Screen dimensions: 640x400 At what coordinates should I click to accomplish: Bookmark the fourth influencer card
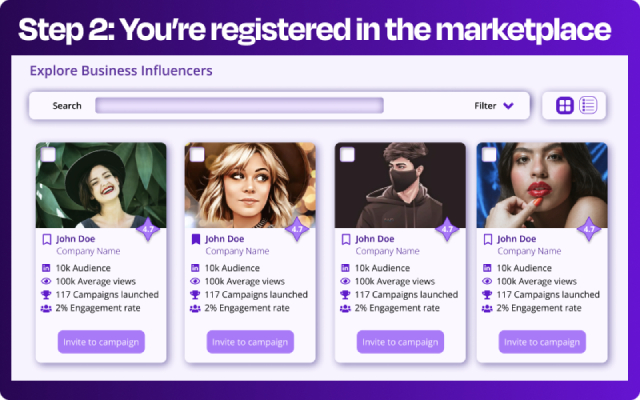tap(488, 239)
